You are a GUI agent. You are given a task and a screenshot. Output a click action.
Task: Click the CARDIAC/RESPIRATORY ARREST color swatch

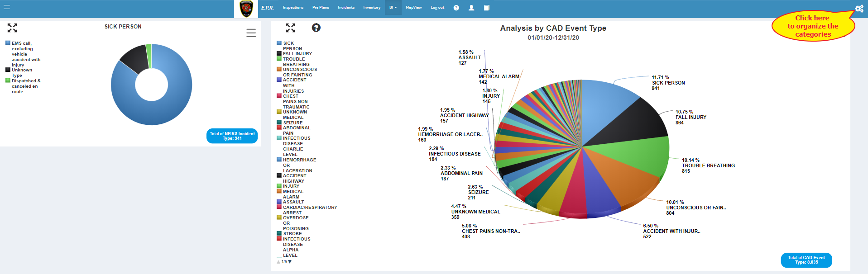click(279, 207)
